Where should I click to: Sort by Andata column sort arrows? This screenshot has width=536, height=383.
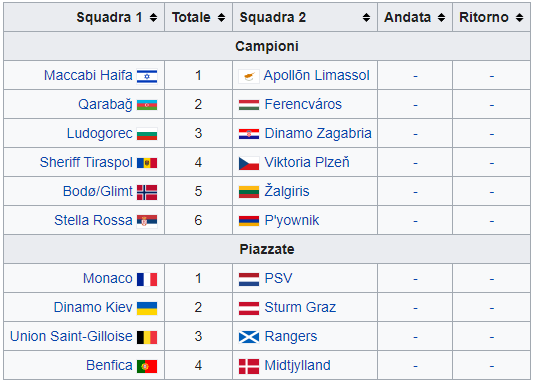(x=441, y=17)
